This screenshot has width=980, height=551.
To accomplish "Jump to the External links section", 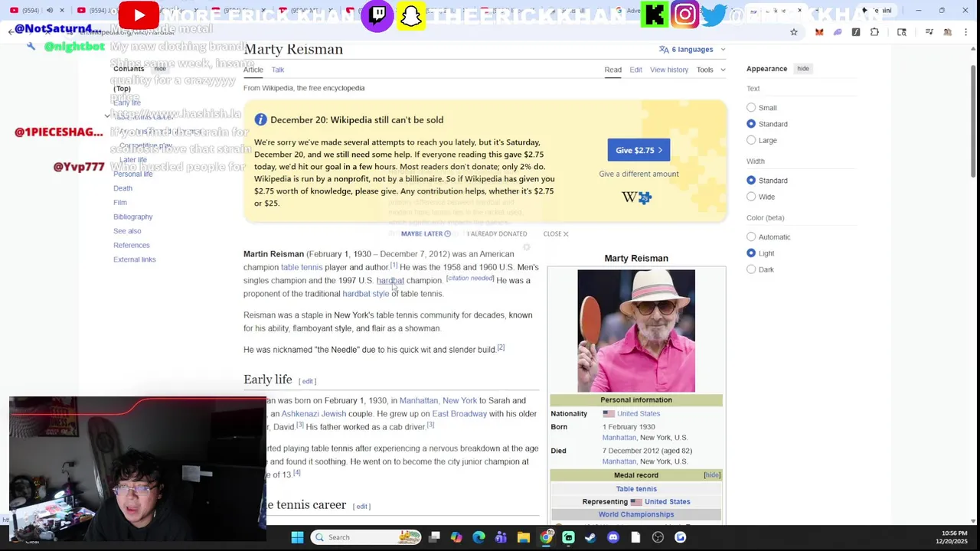I will point(135,259).
